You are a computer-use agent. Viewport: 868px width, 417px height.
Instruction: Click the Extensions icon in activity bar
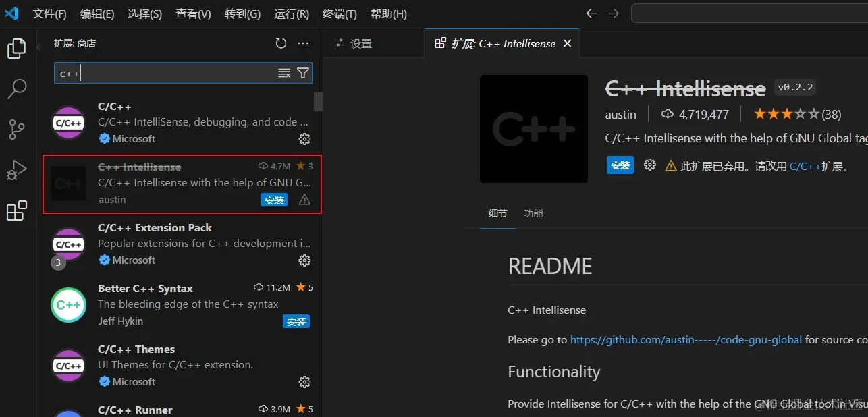pyautogui.click(x=16, y=211)
